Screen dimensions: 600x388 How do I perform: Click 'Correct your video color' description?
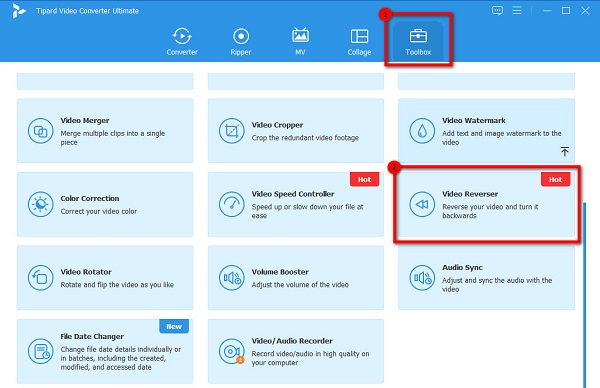coord(98,212)
